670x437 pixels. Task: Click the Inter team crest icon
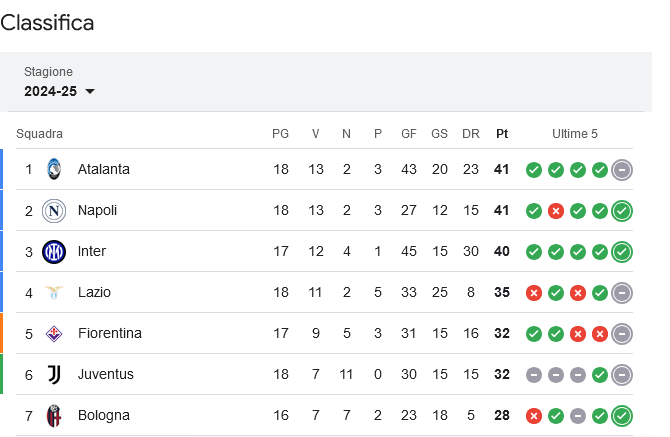tap(54, 252)
